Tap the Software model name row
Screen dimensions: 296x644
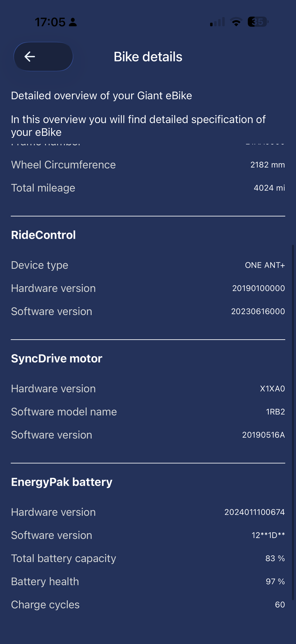coord(148,412)
